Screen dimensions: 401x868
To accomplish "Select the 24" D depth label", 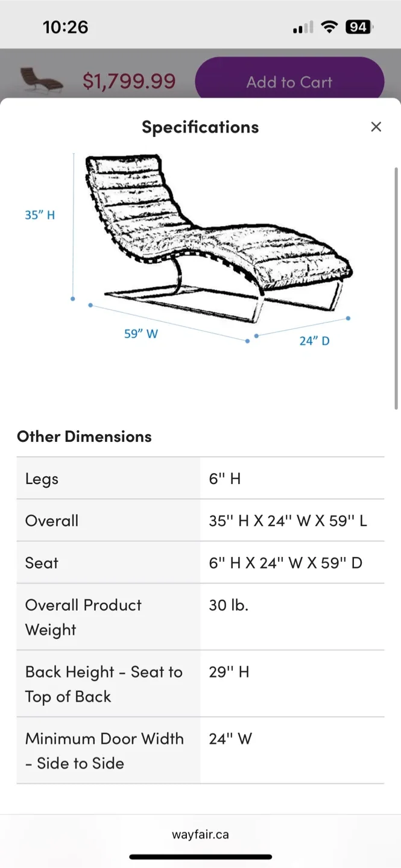I will tap(314, 341).
